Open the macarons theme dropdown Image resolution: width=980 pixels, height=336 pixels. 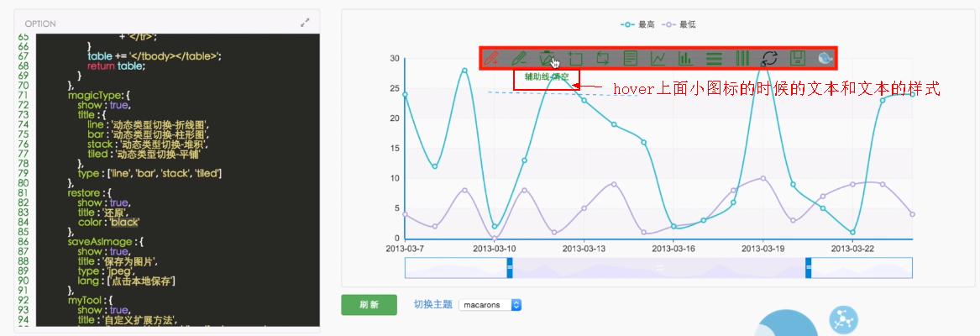tap(490, 305)
